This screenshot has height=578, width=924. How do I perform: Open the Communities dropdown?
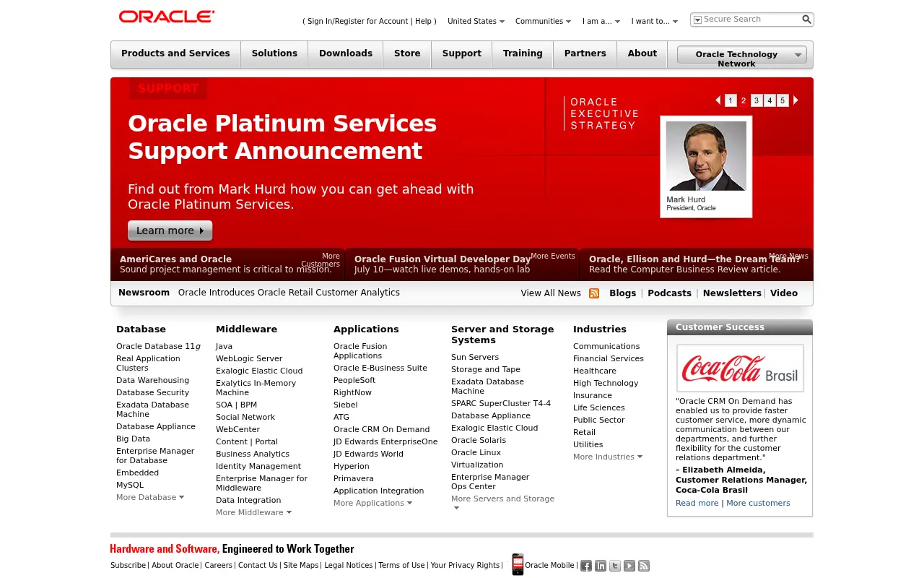[543, 22]
